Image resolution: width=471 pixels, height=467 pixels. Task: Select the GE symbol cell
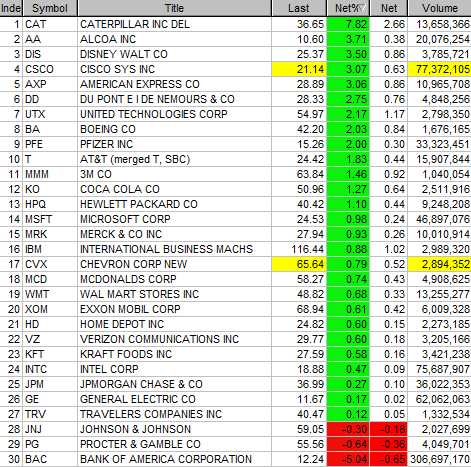(x=50, y=399)
